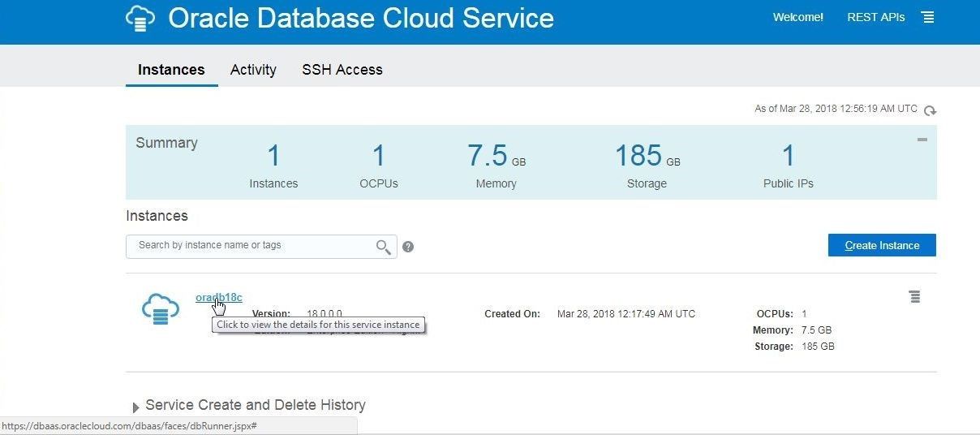Click the instance Memory: 7.5 GB value
The image size is (980, 435).
816,330
